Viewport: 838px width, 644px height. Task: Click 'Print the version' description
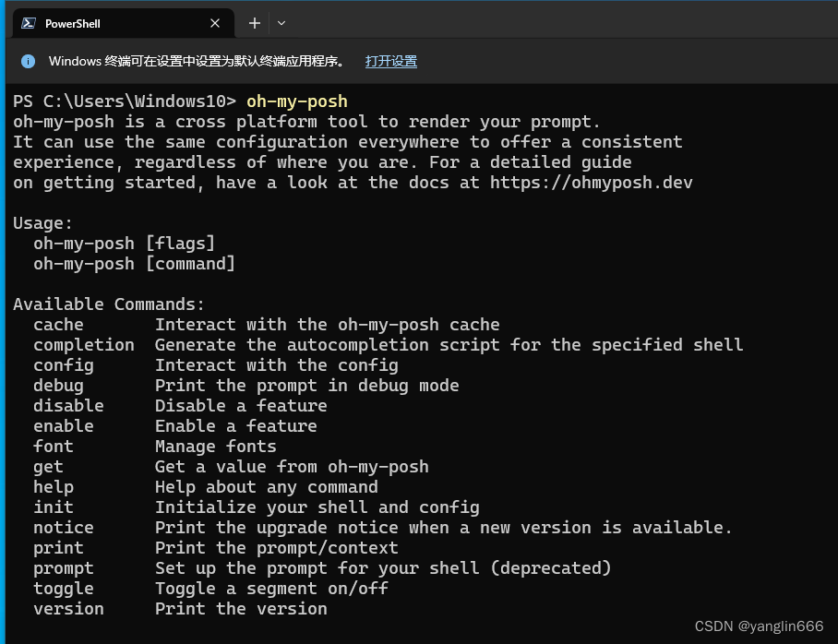[241, 609]
